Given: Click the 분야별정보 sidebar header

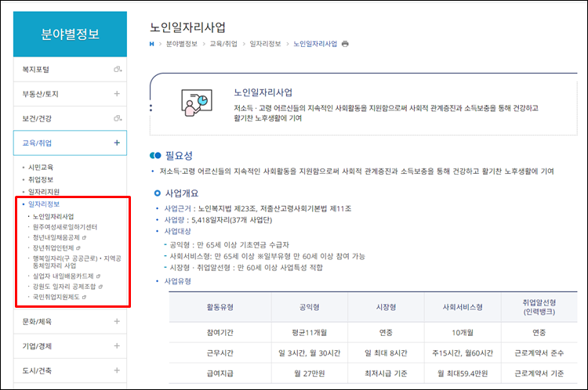Looking at the screenshot, I should coord(70,34).
